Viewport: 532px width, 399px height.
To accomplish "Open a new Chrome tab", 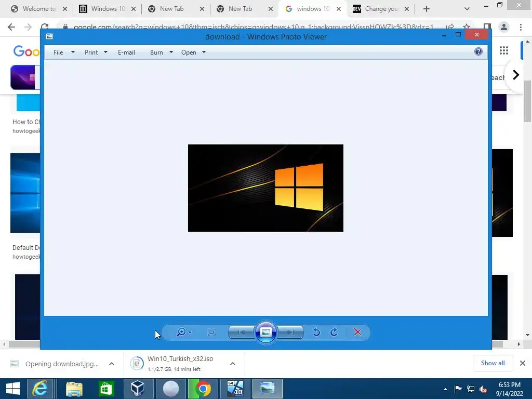I will (x=427, y=9).
